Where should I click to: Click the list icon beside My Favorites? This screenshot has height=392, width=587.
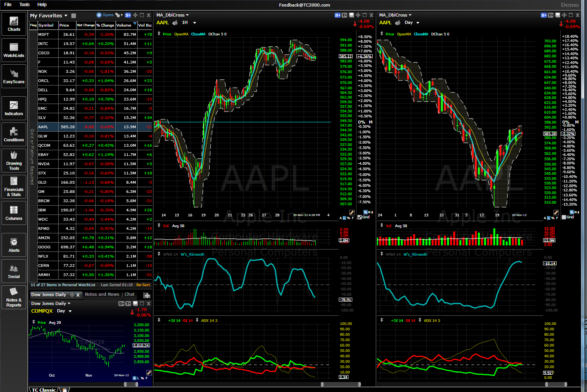(x=74, y=16)
